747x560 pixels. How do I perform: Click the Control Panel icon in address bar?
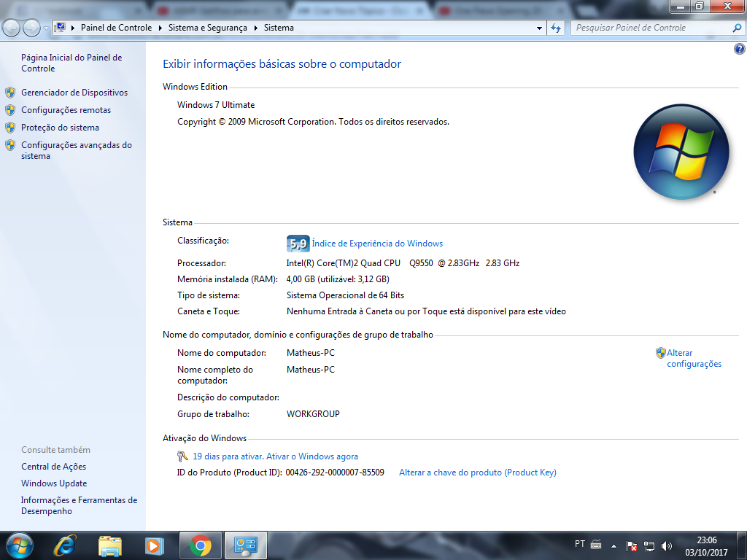tap(60, 28)
